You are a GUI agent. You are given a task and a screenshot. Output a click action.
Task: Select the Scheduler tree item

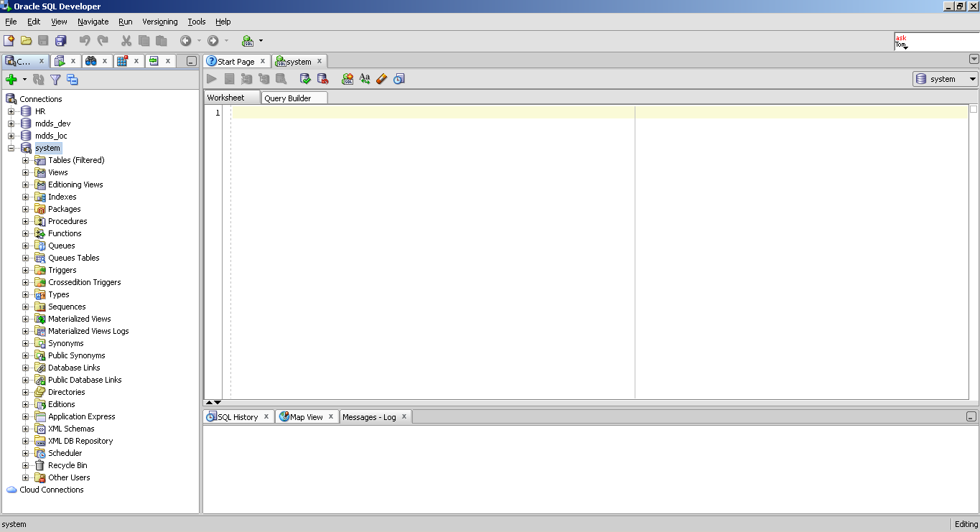65,453
